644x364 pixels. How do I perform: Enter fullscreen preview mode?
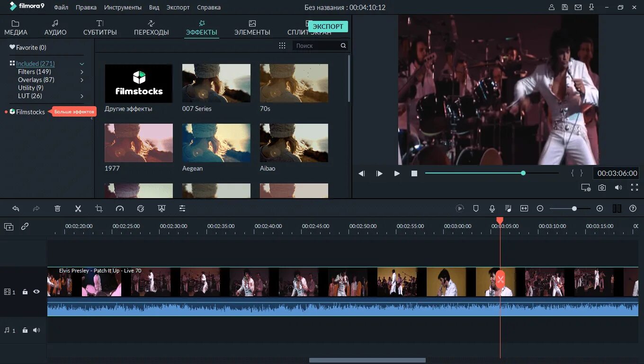[635, 188]
